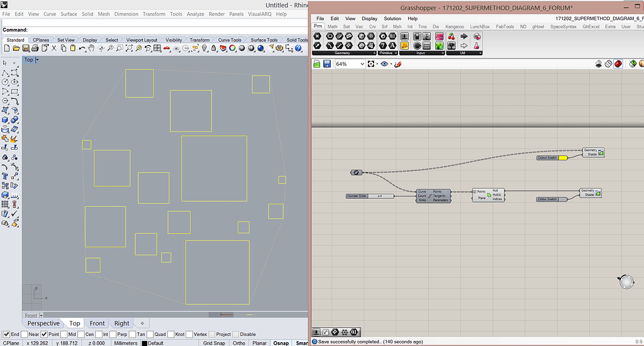Click the yellow Colour Swatch component
The image size is (644, 346).
pos(552,158)
